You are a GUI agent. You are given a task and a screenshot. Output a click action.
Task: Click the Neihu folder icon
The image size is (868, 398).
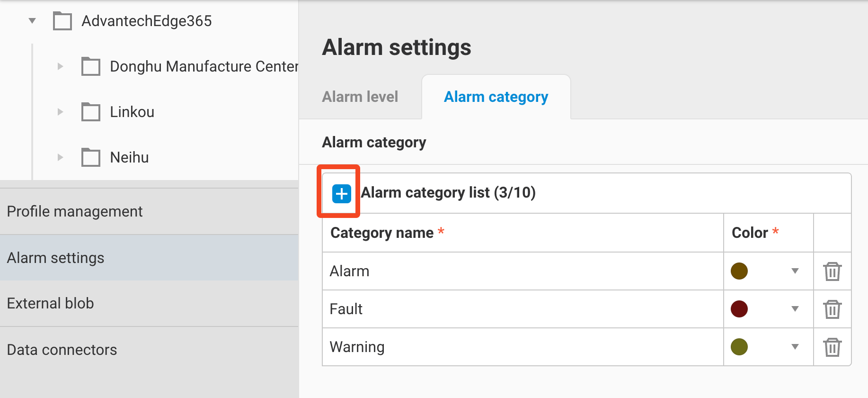[90, 157]
